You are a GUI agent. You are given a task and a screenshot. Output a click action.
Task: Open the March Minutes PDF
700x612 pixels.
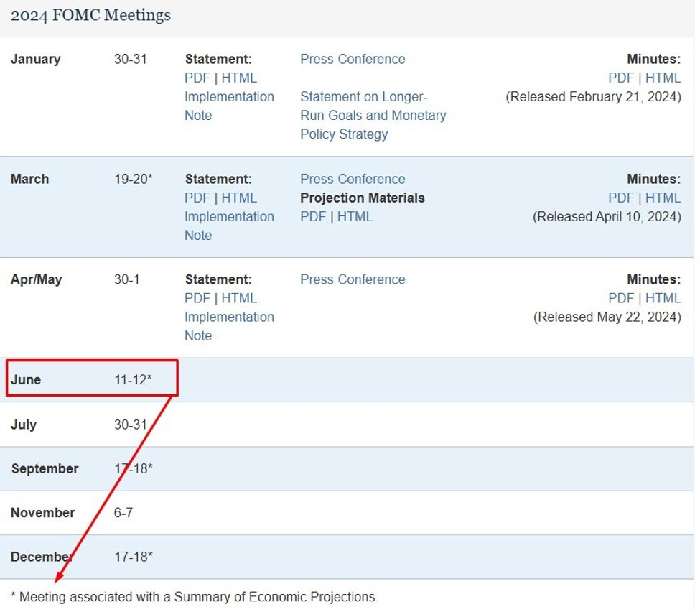click(x=620, y=198)
